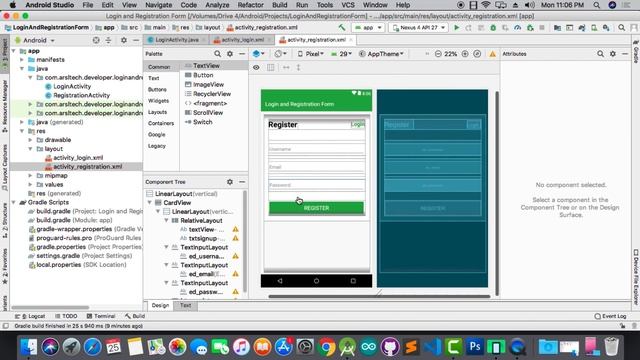Collapse Gradle Scripts node
Viewport: 640px width, 360px height.
[14, 202]
